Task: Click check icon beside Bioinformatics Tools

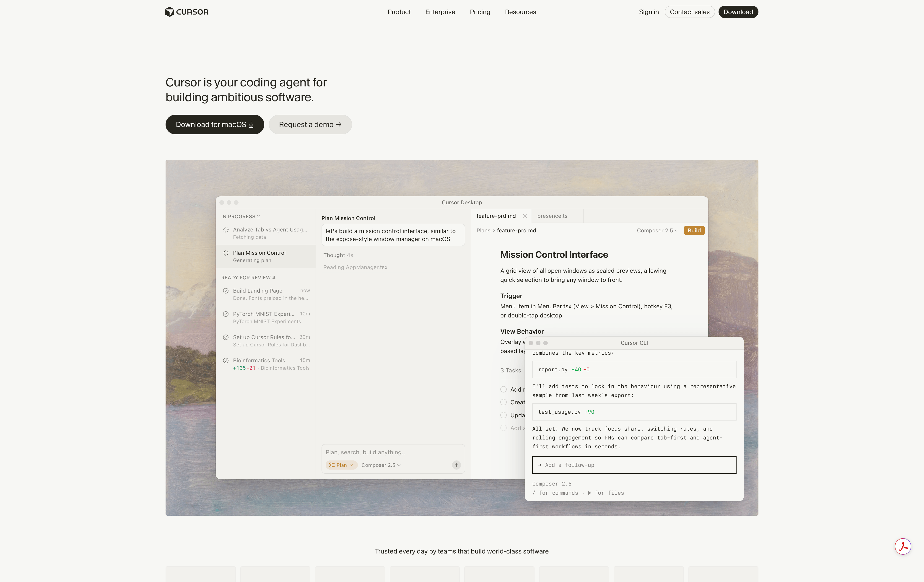Action: point(226,361)
